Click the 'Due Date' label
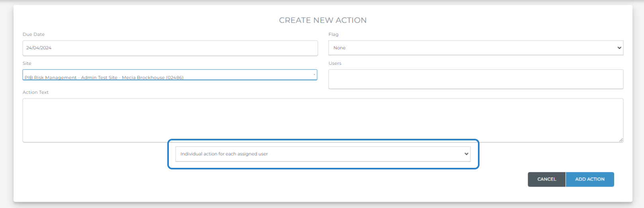644x208 pixels. click(x=33, y=35)
